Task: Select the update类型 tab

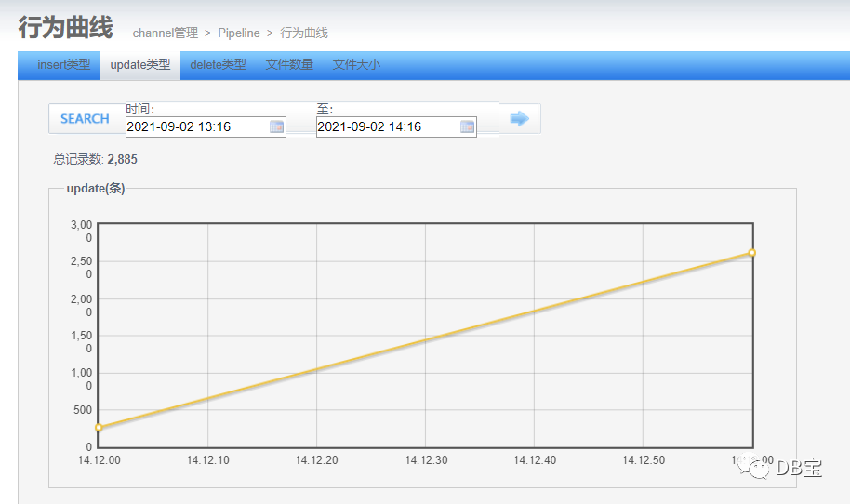Action: [x=140, y=65]
